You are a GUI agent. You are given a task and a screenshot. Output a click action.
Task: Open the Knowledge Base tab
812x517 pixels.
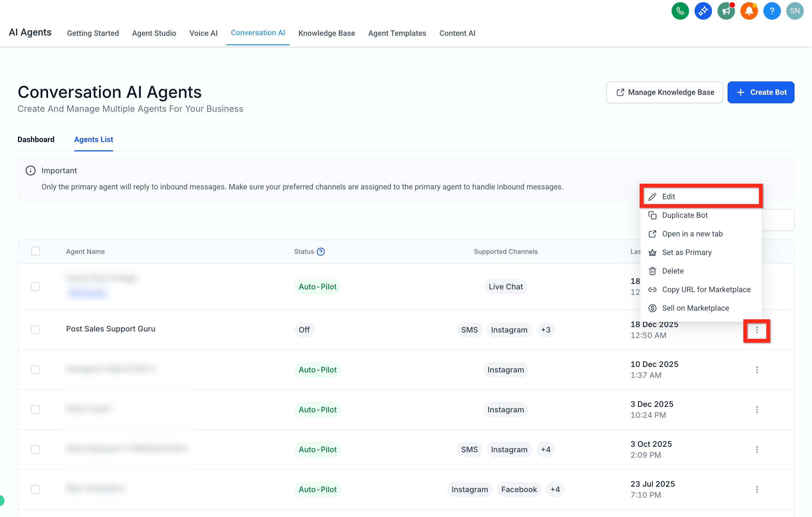(326, 33)
